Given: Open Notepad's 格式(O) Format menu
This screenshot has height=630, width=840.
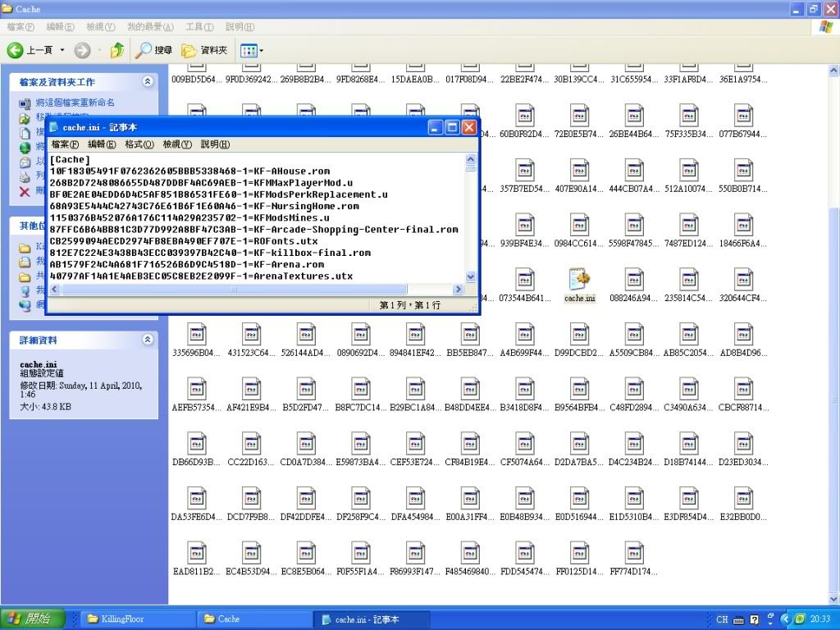Looking at the screenshot, I should tap(139, 144).
